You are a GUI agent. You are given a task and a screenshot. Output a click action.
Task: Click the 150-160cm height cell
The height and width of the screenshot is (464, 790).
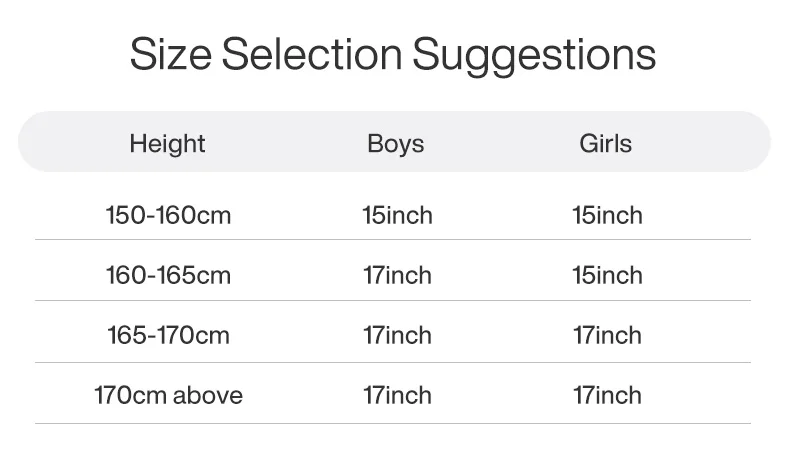click(x=168, y=215)
